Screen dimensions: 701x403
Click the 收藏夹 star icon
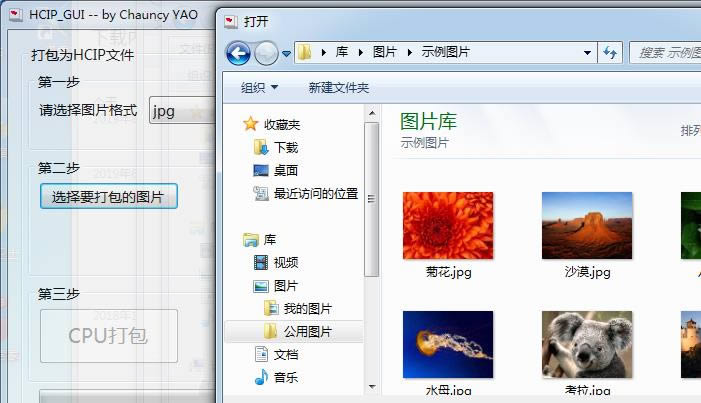click(x=251, y=124)
